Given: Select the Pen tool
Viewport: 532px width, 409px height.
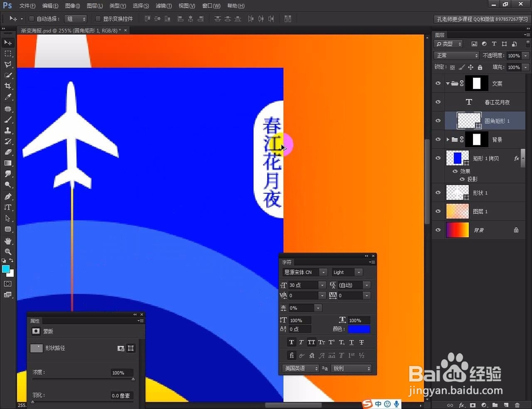Looking at the screenshot, I should tap(7, 196).
